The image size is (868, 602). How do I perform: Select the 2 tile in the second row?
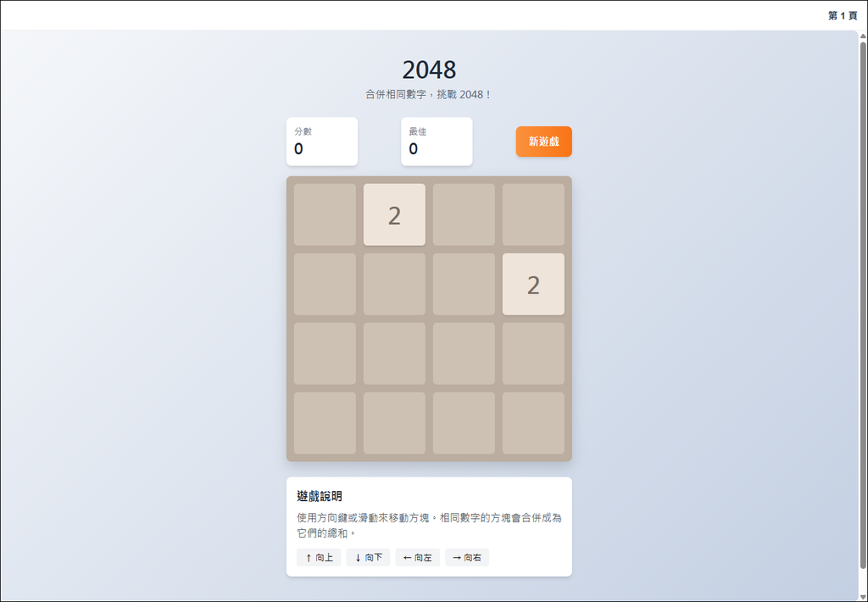pos(533,284)
